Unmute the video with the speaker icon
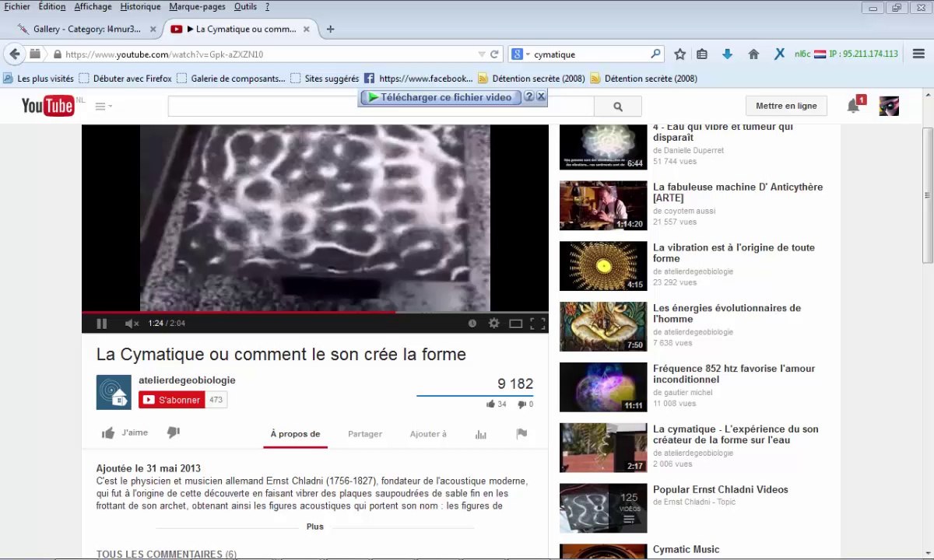 click(x=132, y=324)
